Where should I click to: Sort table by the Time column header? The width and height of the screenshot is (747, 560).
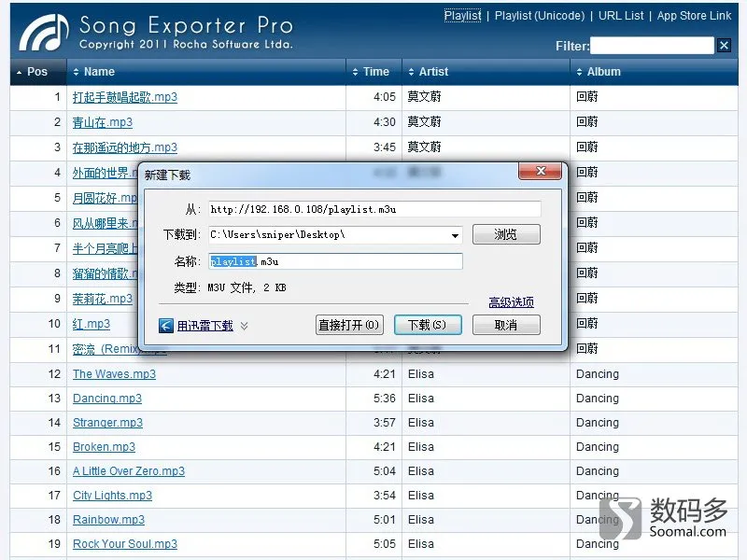pos(374,72)
